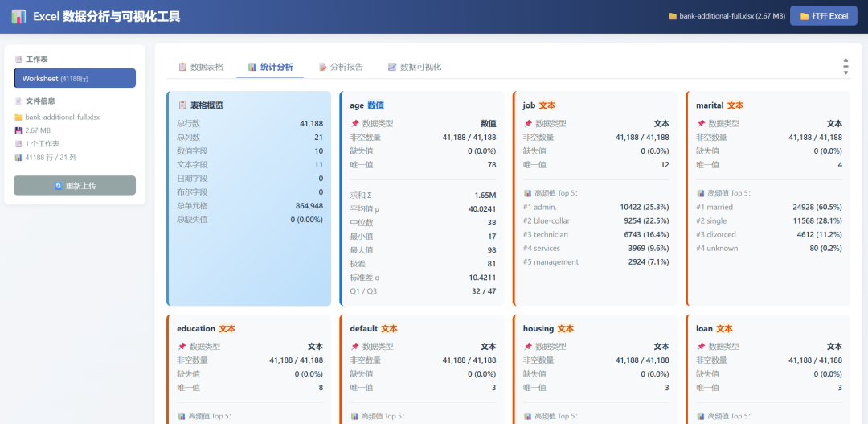Click the #4 unknown row in marital card
868x424 pixels.
tap(769, 249)
